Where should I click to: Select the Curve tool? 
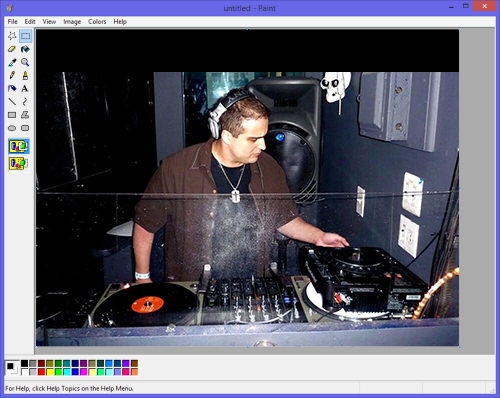[25, 102]
